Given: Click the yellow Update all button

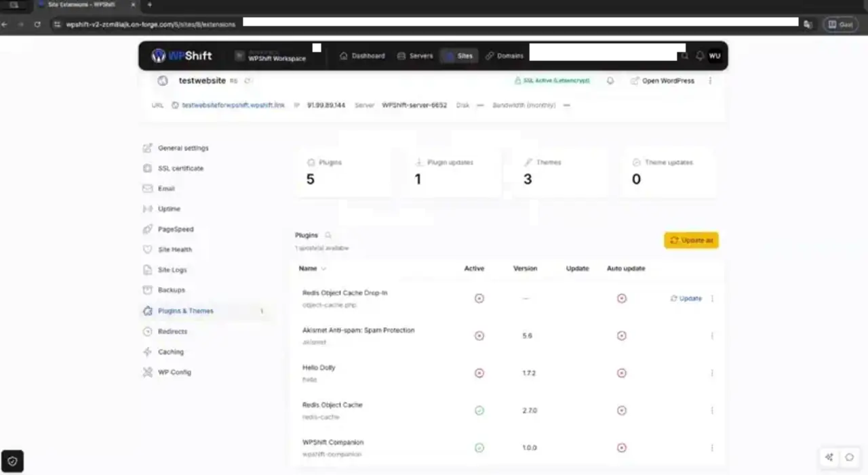Looking at the screenshot, I should [691, 240].
